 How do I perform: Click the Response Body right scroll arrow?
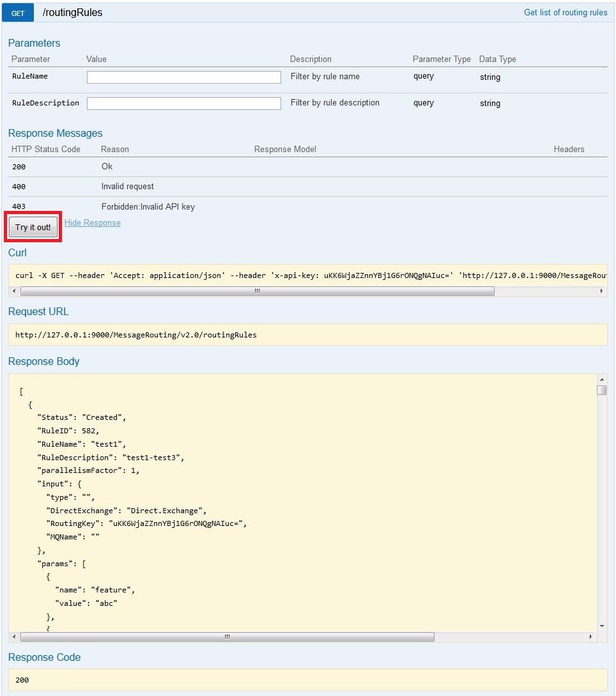pyautogui.click(x=590, y=637)
